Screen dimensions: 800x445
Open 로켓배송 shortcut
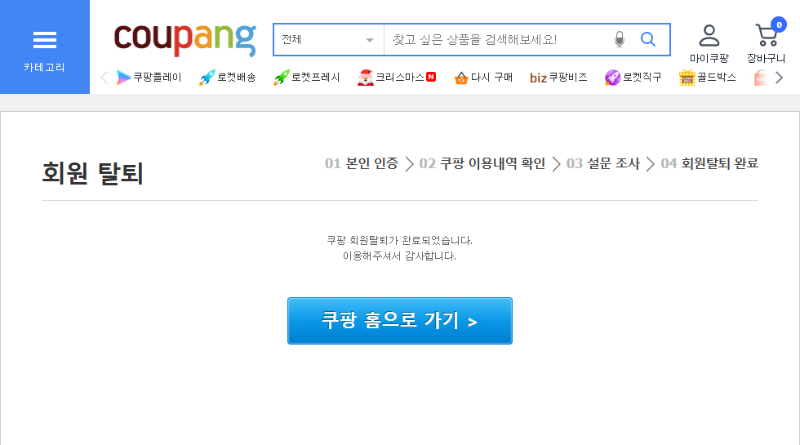(x=228, y=78)
